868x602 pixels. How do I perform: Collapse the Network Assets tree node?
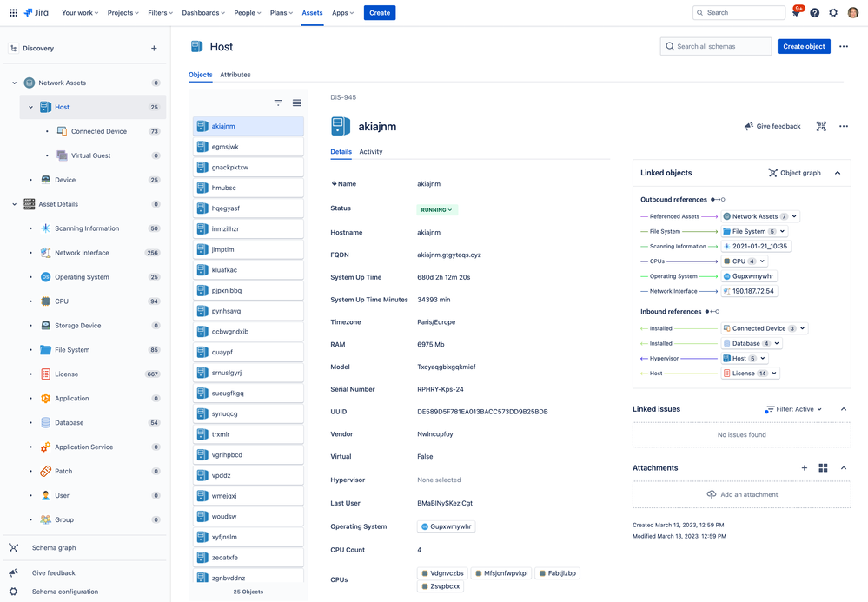tap(15, 83)
